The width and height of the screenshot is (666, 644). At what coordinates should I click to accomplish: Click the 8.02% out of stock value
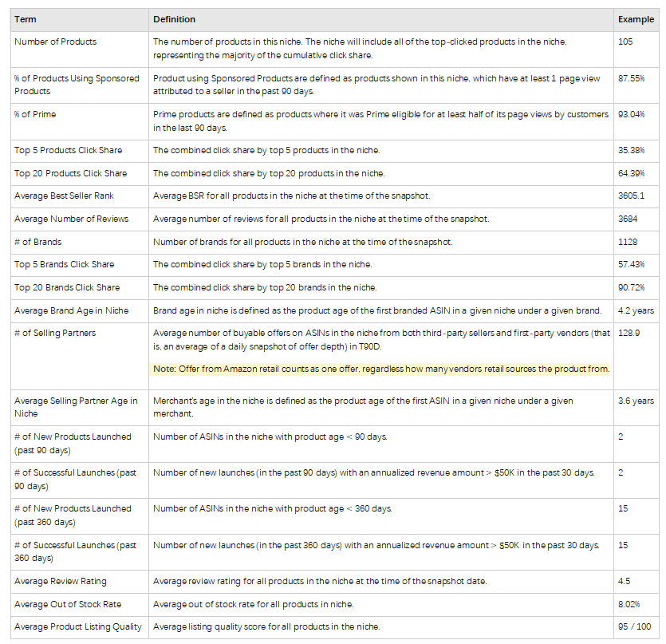pyautogui.click(x=629, y=604)
